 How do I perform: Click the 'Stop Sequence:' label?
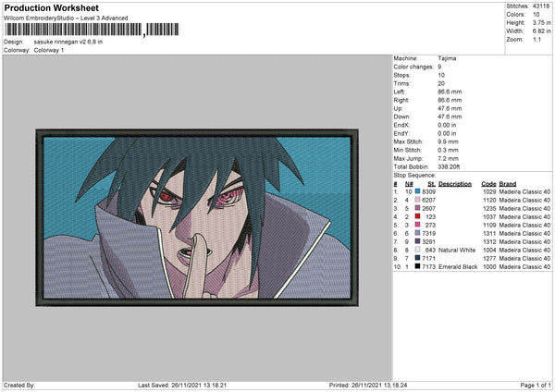(x=414, y=175)
